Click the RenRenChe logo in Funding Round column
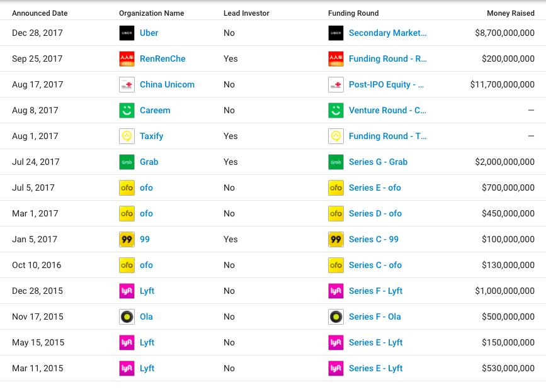Viewport: 546px width, 392px height. point(336,59)
